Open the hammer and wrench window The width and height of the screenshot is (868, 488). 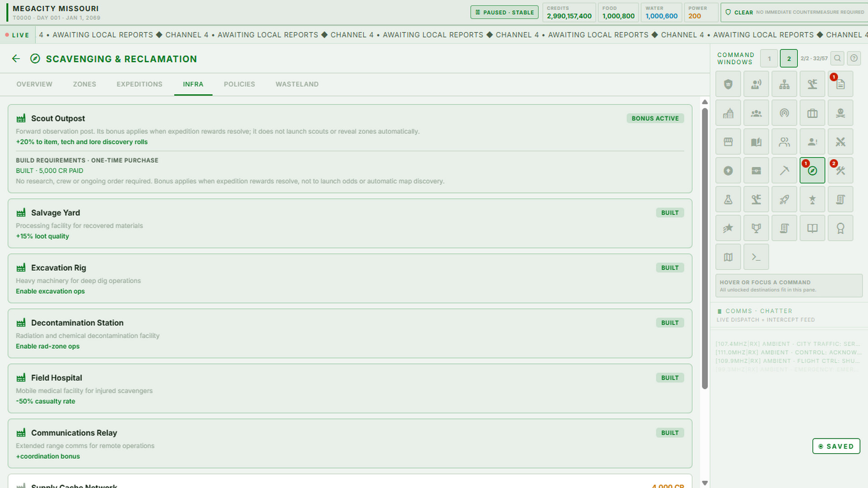point(840,171)
